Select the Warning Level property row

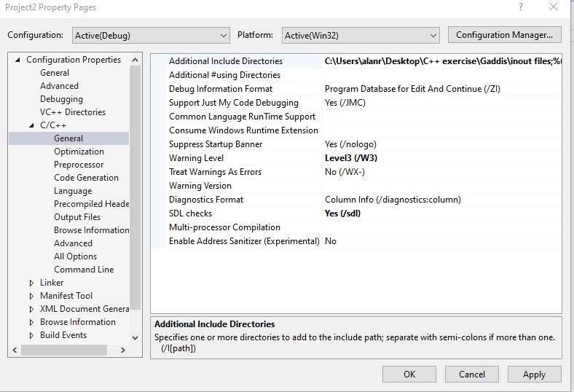pyautogui.click(x=196, y=158)
